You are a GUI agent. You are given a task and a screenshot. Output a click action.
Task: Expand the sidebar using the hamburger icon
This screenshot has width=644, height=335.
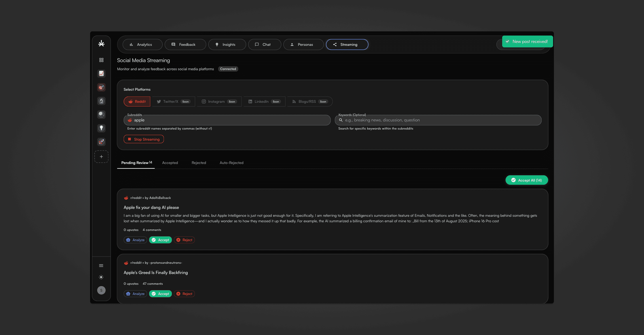tap(101, 265)
